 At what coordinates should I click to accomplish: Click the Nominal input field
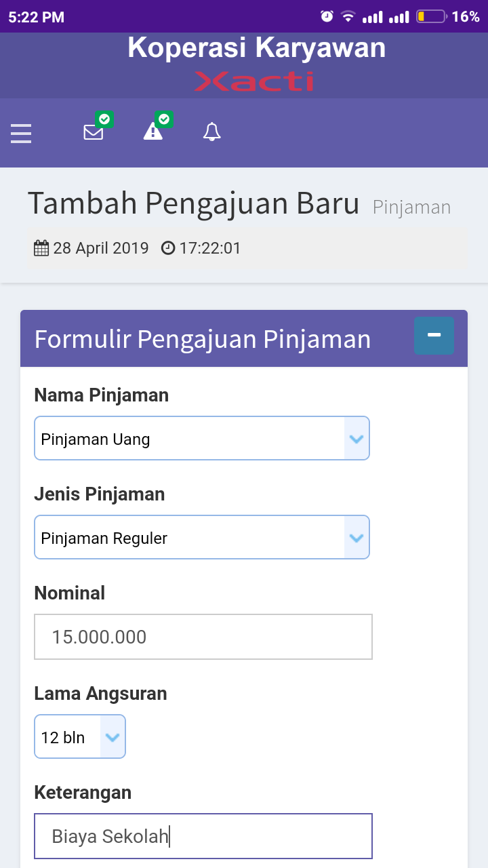coord(203,637)
